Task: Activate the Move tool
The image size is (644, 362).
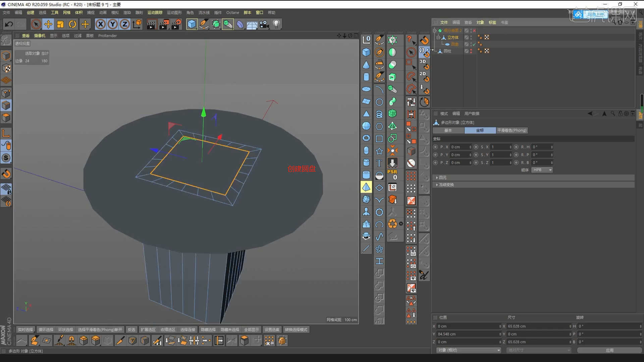Action: click(48, 24)
